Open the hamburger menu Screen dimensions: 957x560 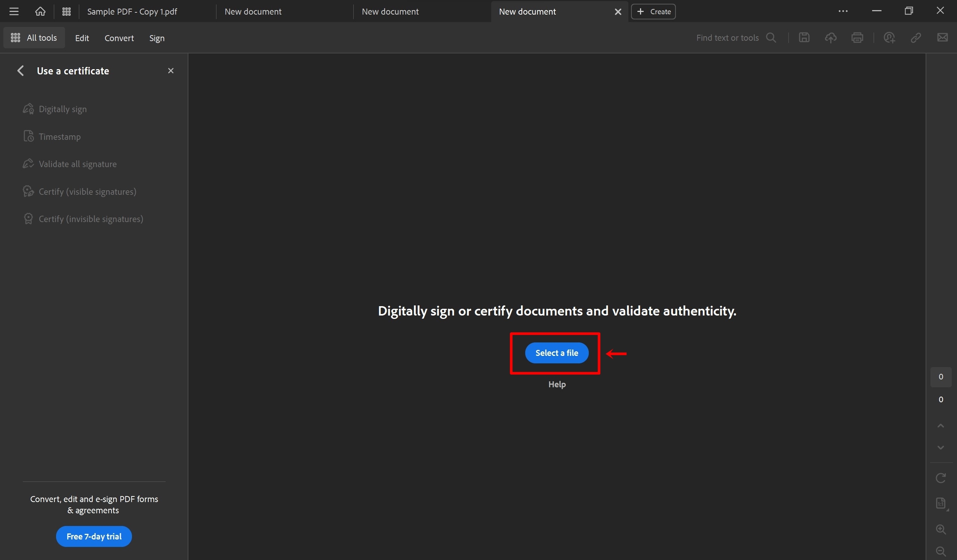(x=14, y=11)
